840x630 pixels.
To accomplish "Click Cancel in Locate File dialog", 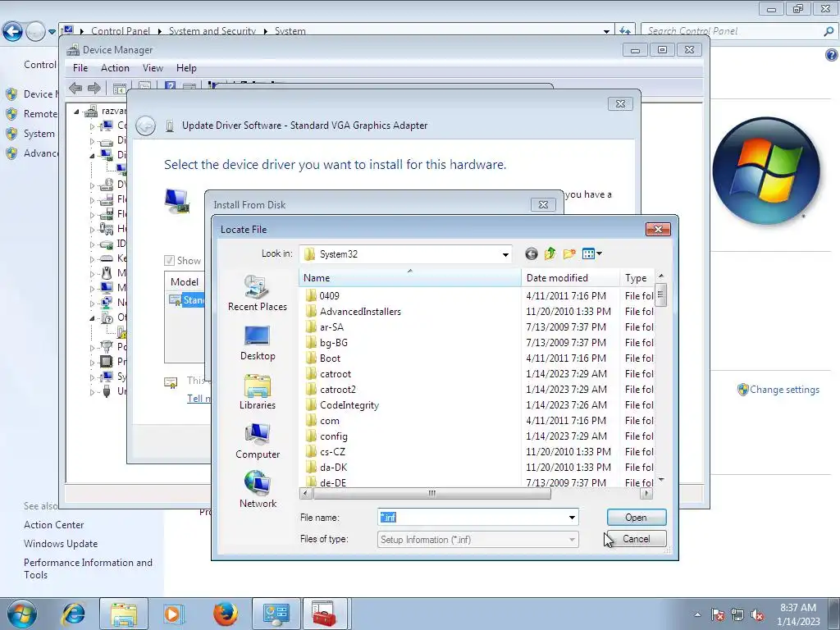I will pos(637,539).
